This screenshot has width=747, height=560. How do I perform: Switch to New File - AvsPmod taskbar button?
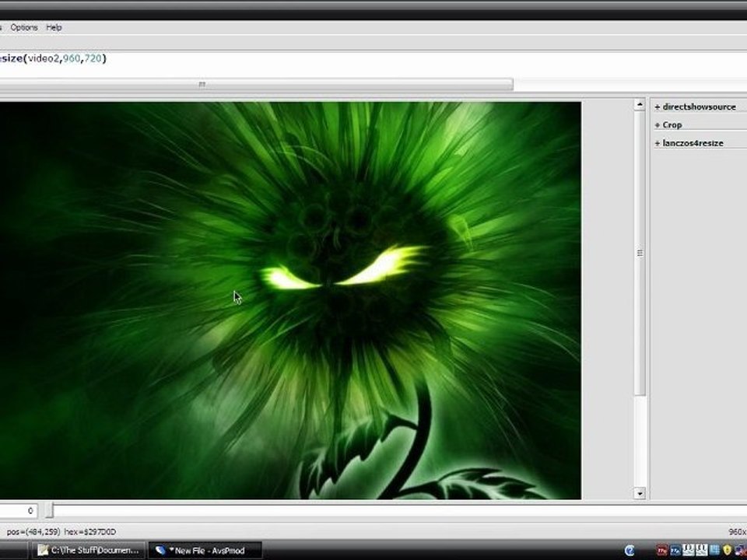point(205,551)
